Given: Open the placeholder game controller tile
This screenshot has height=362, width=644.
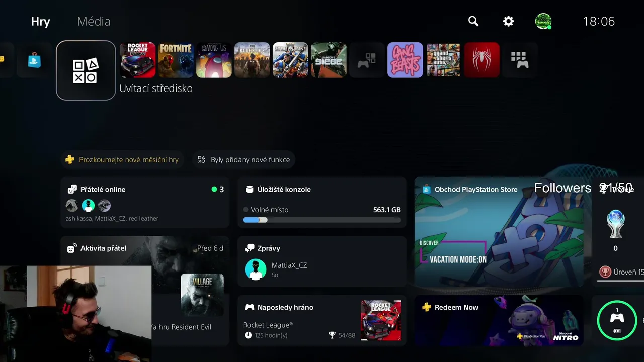Looking at the screenshot, I should (x=367, y=60).
